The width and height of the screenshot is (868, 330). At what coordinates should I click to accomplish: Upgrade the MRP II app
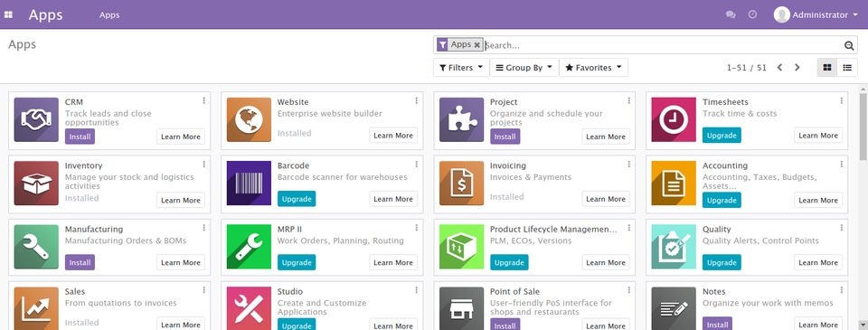coord(297,262)
